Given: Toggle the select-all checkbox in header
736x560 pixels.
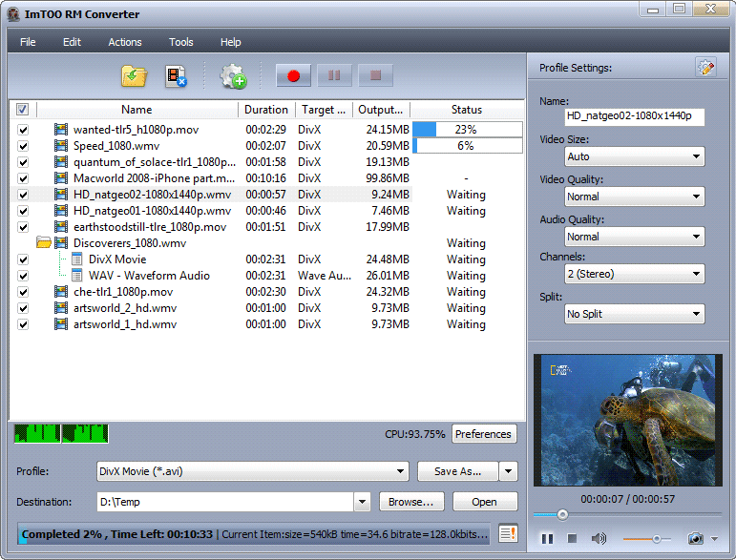Looking at the screenshot, I should click(22, 110).
